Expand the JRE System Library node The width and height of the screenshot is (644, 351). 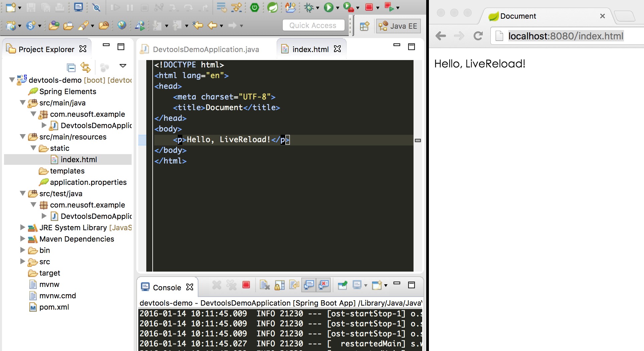click(x=23, y=228)
